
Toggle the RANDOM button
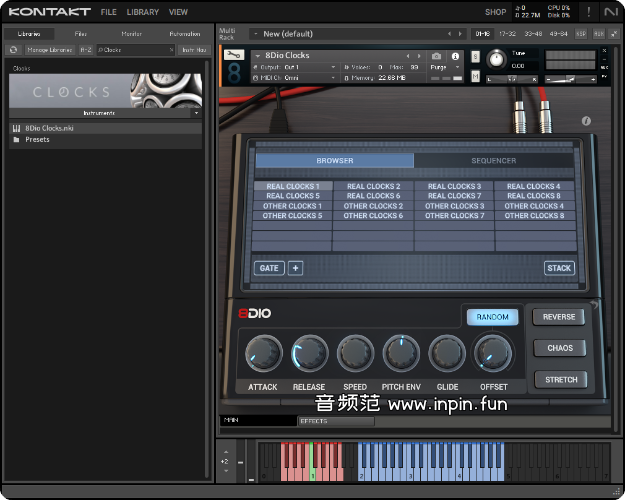(492, 317)
